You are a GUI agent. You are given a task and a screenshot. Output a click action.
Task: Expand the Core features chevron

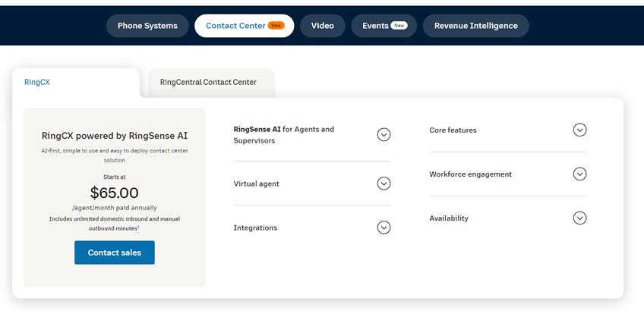[x=579, y=130]
